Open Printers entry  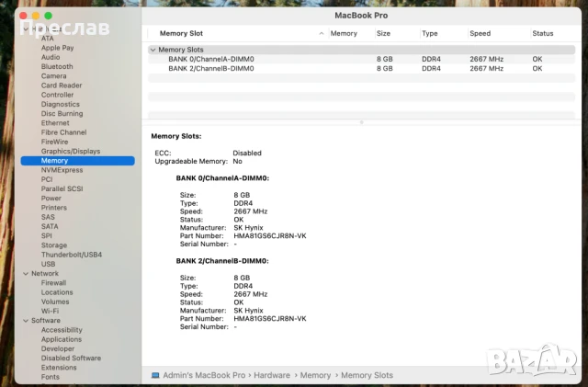click(x=54, y=208)
